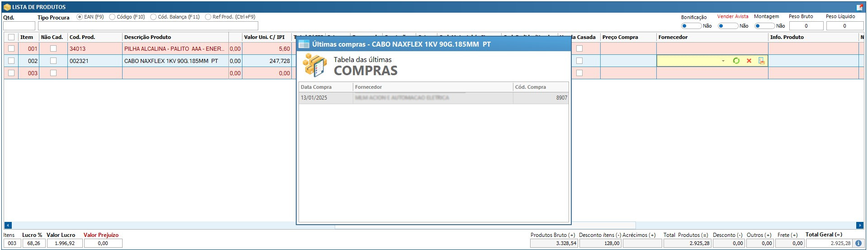Click the Itens count field 003

point(12,243)
